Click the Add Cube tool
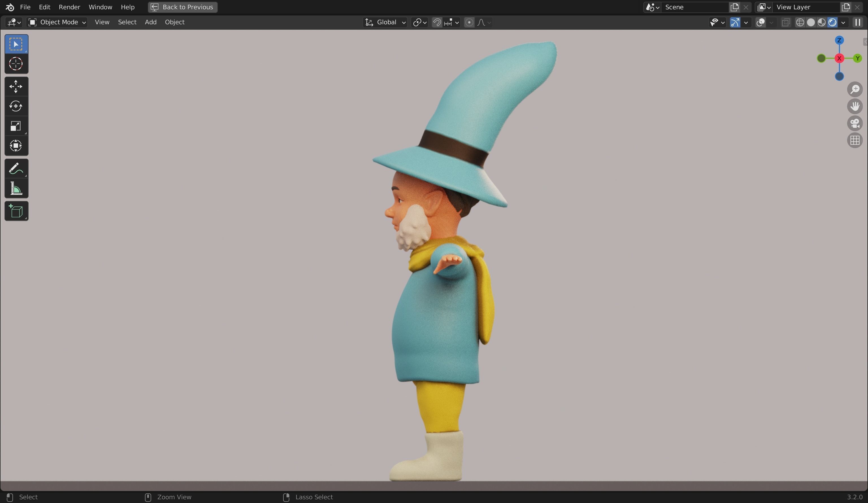Screen dimensions: 868x503 click(x=16, y=211)
